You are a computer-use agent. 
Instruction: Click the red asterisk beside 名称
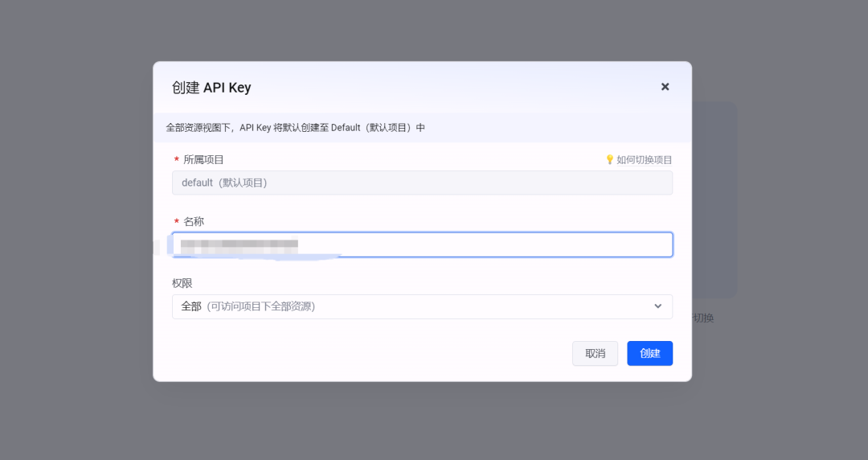(177, 222)
